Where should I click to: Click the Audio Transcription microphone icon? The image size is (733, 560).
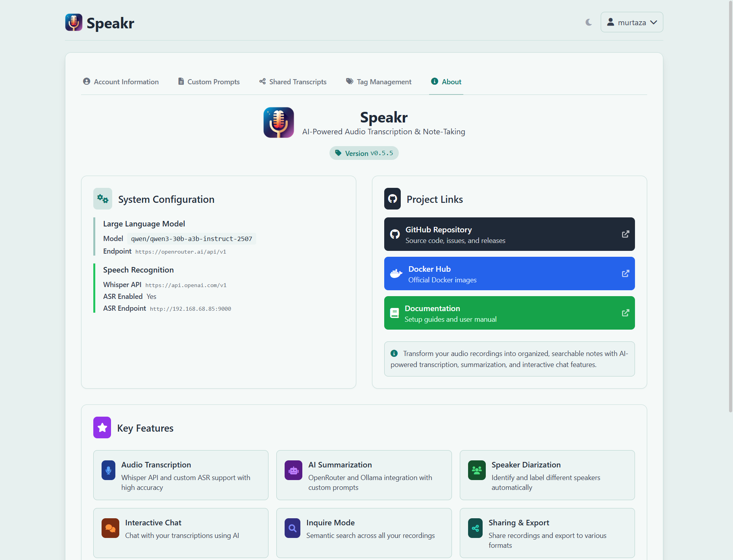point(109,470)
